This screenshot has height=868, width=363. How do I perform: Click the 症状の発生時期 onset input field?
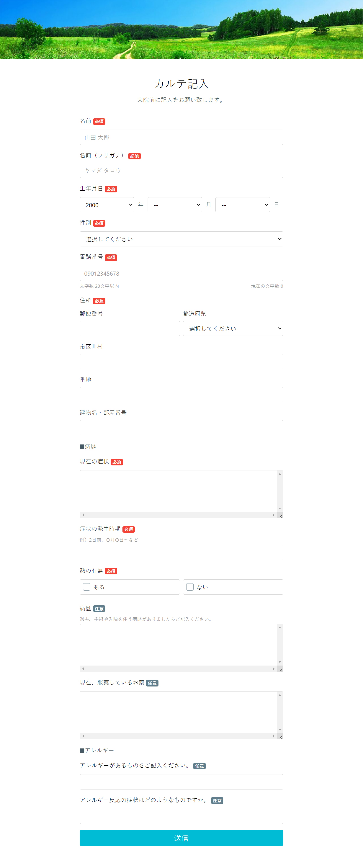pyautogui.click(x=181, y=553)
